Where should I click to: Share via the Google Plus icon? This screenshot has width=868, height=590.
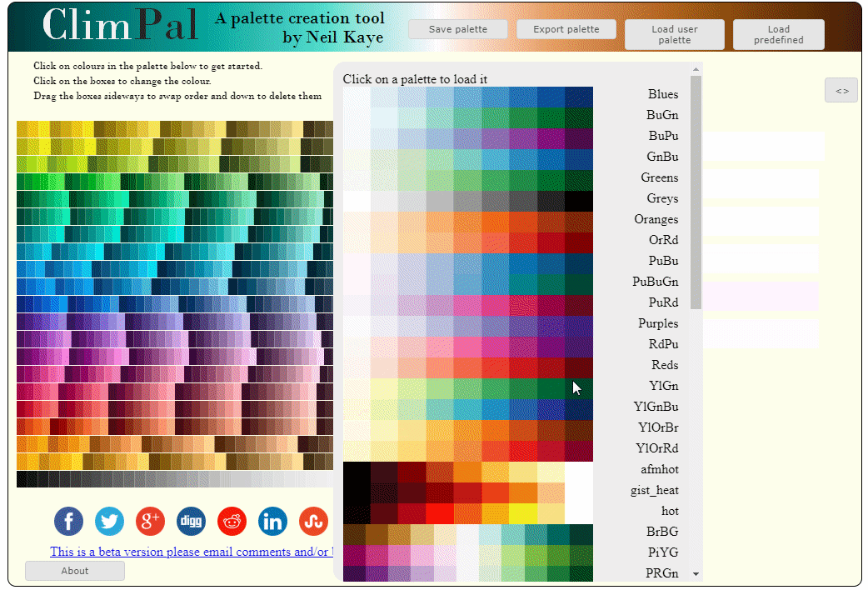(150, 521)
